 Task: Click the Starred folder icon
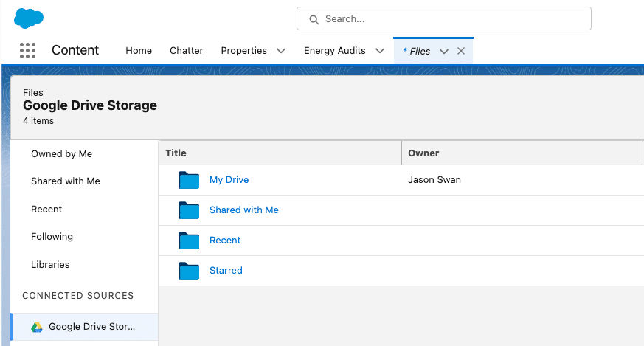point(189,271)
